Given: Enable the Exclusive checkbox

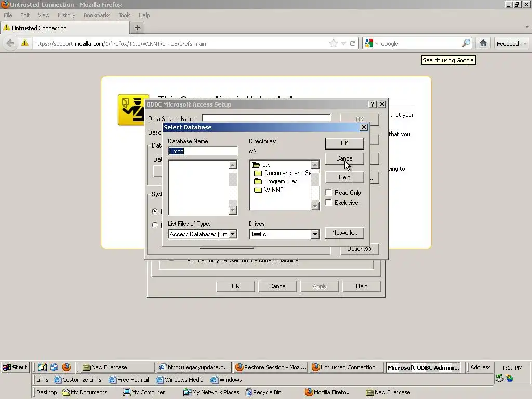Looking at the screenshot, I should (328, 203).
